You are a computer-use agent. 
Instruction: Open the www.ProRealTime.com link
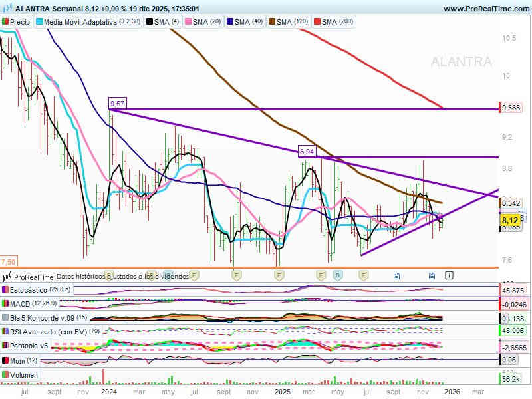[485, 9]
